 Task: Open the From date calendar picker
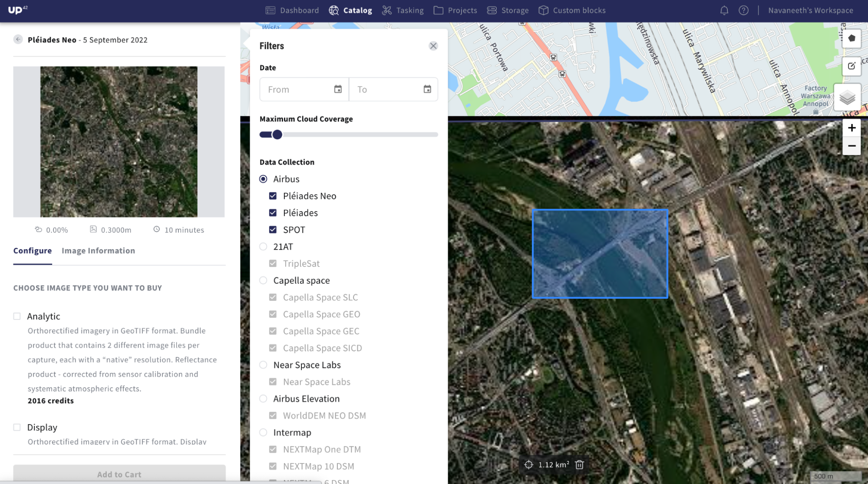(x=338, y=89)
